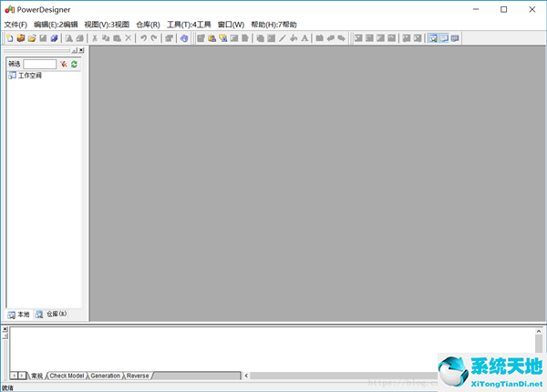Click the 筛选 filter input field
The width and height of the screenshot is (547, 392).
tap(39, 64)
